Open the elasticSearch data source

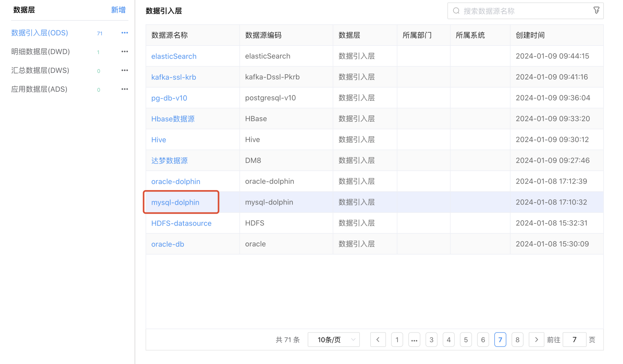[174, 56]
